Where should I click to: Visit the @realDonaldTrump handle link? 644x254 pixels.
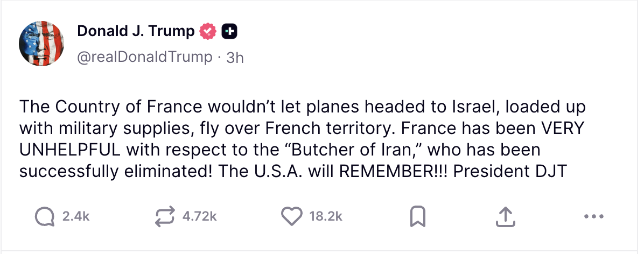coord(144,57)
